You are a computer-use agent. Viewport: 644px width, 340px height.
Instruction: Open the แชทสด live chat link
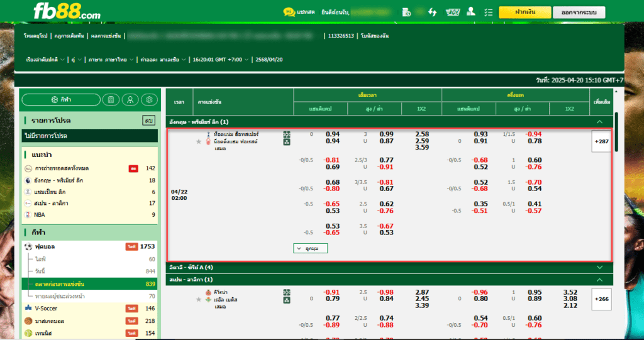306,13
